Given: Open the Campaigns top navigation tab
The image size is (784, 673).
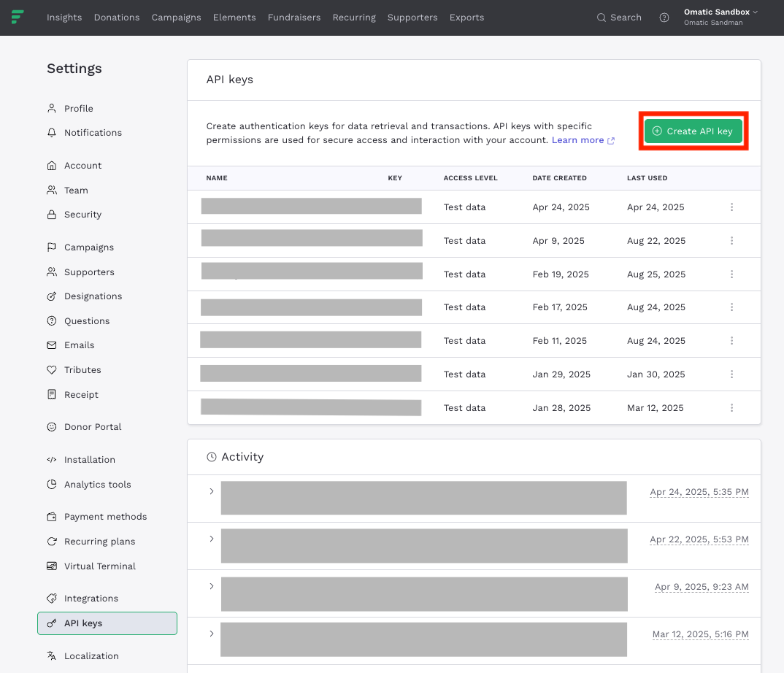Looking at the screenshot, I should (x=177, y=18).
